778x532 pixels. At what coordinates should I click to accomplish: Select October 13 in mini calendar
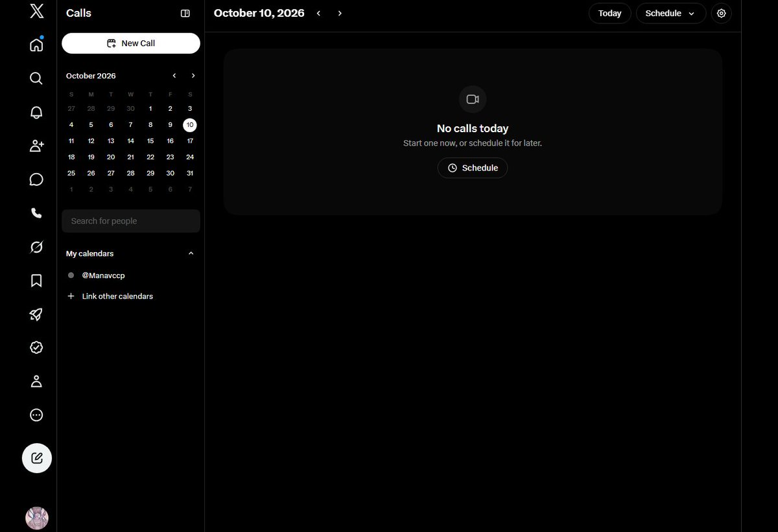(111, 141)
